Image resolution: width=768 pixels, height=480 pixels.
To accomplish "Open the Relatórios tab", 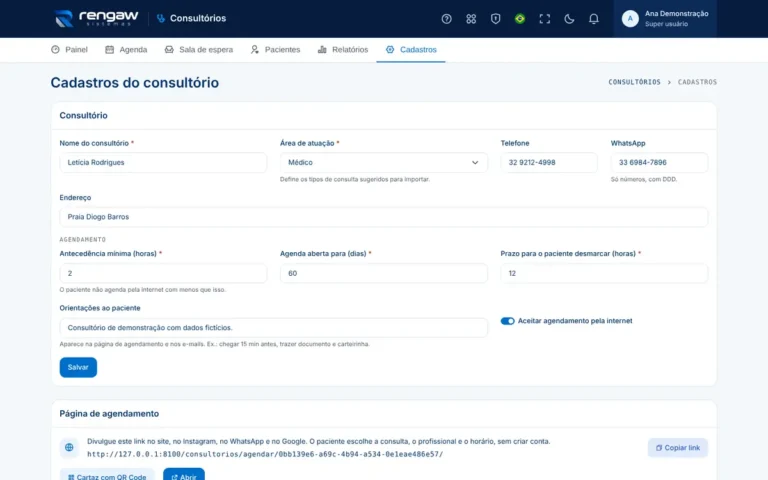I will point(343,49).
